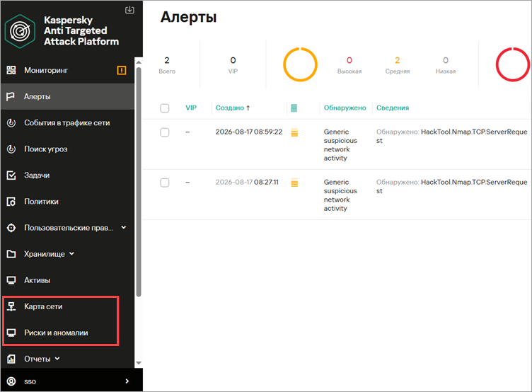Click the Мониторинг dashboard icon

(x=11, y=70)
